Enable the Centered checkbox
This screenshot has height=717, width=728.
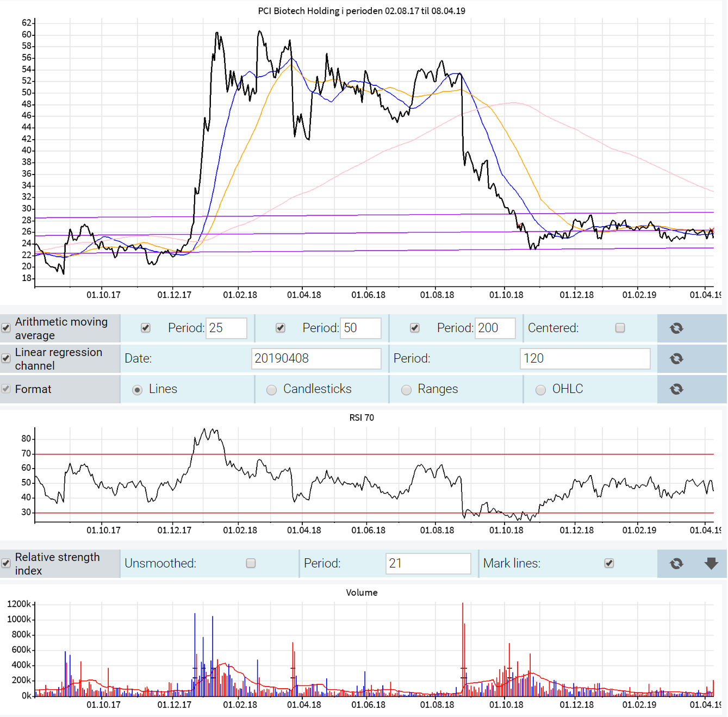tap(620, 328)
